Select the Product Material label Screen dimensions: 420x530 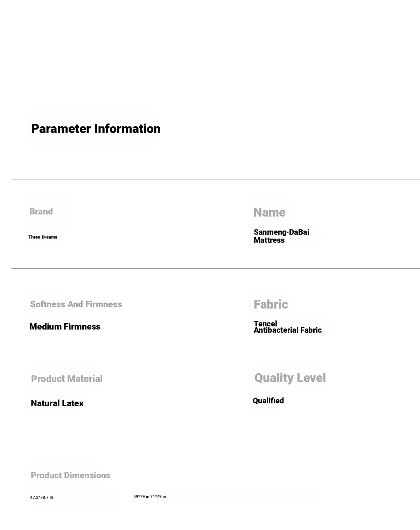click(67, 379)
